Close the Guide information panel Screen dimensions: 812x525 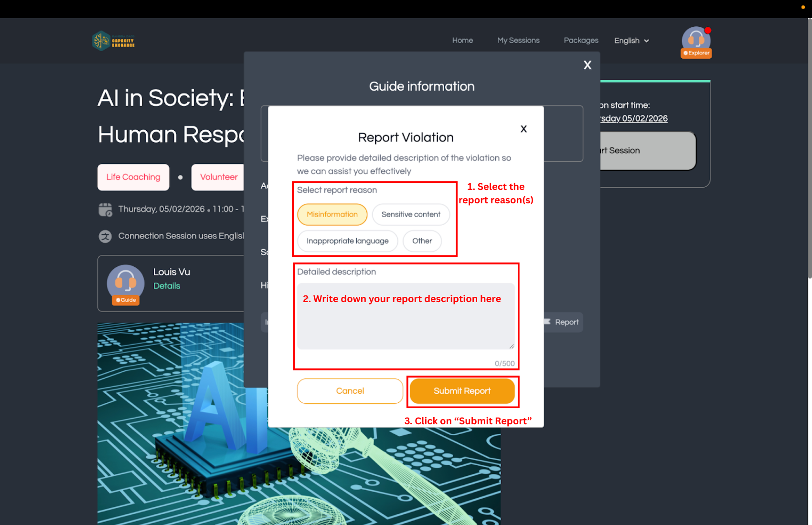tap(587, 65)
